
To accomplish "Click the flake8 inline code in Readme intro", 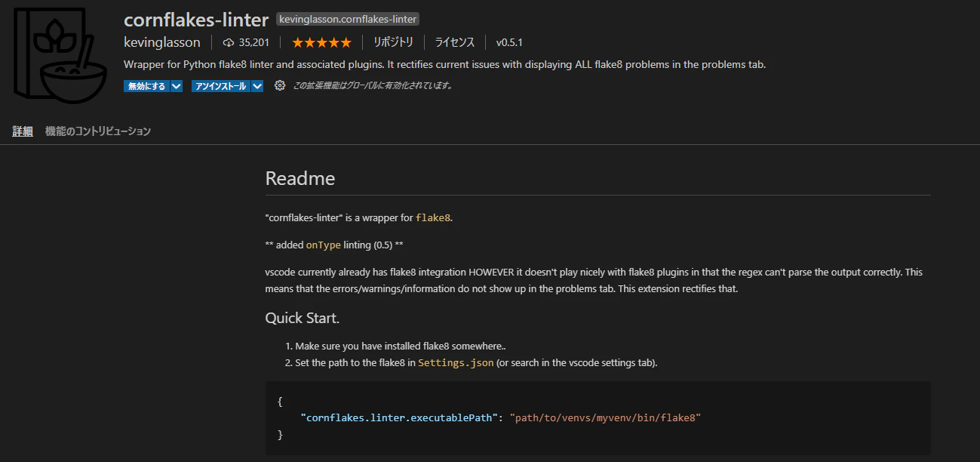I will [433, 217].
